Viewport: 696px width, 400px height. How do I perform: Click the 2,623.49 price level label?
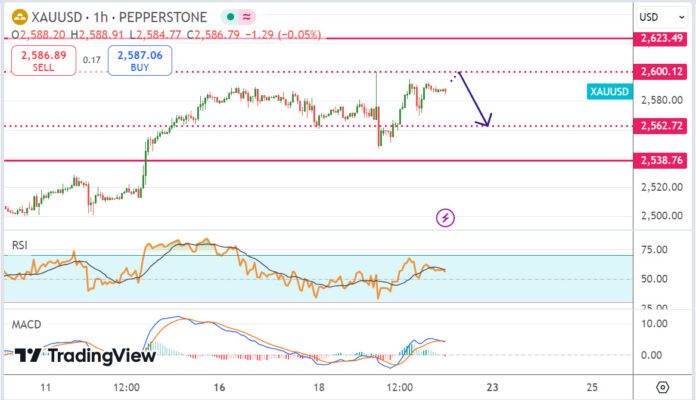coord(661,38)
